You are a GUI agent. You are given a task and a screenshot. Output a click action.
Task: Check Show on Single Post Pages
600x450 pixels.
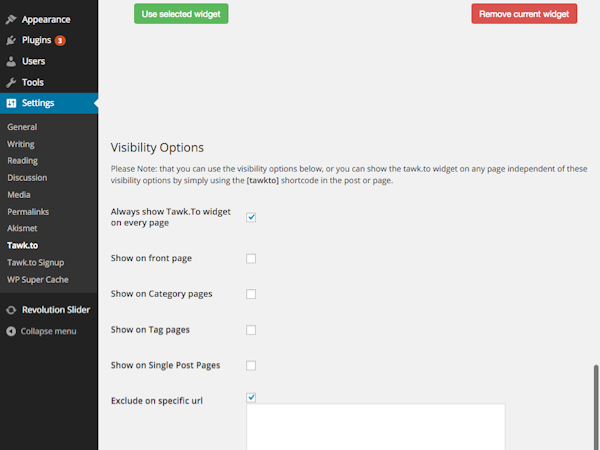[x=251, y=365]
